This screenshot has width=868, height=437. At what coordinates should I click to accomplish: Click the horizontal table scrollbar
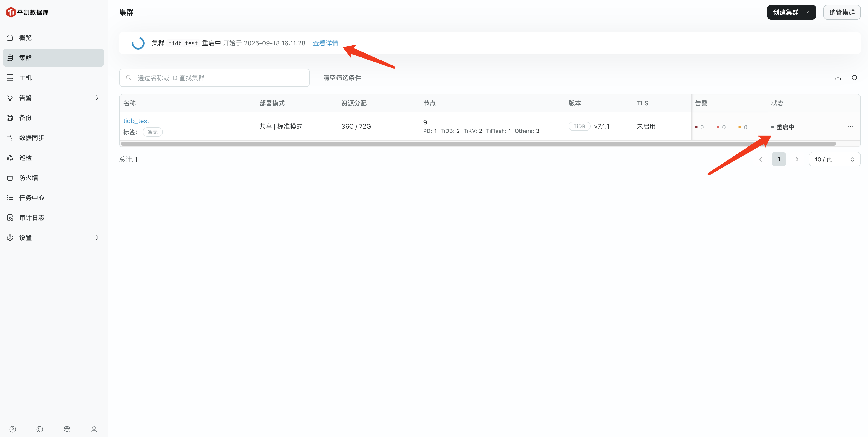[472, 144]
